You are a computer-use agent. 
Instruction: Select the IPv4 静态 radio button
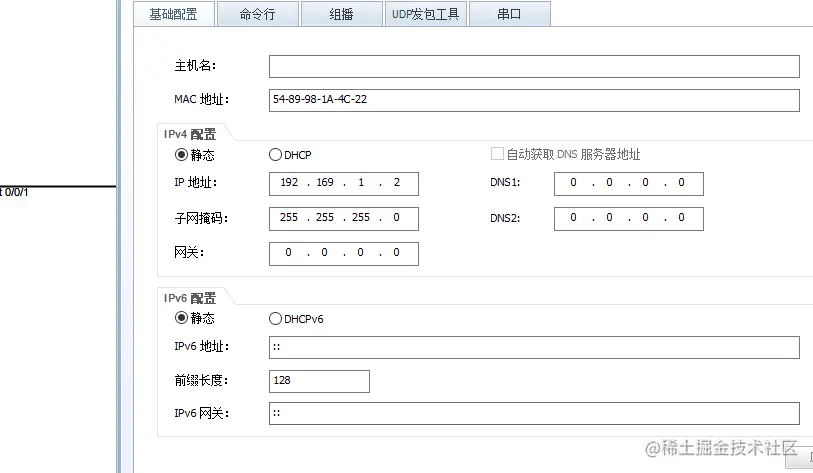coord(182,155)
